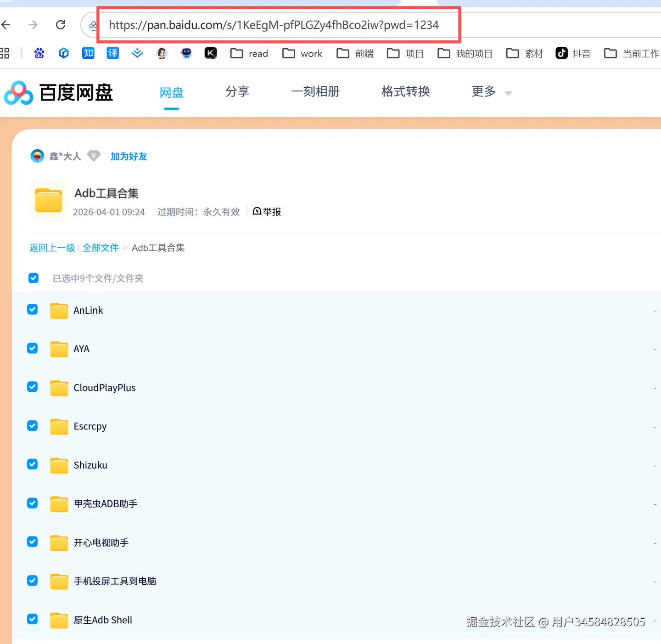This screenshot has width=661, height=644.
Task: Open the 素材 bookmark folder
Action: (x=525, y=54)
